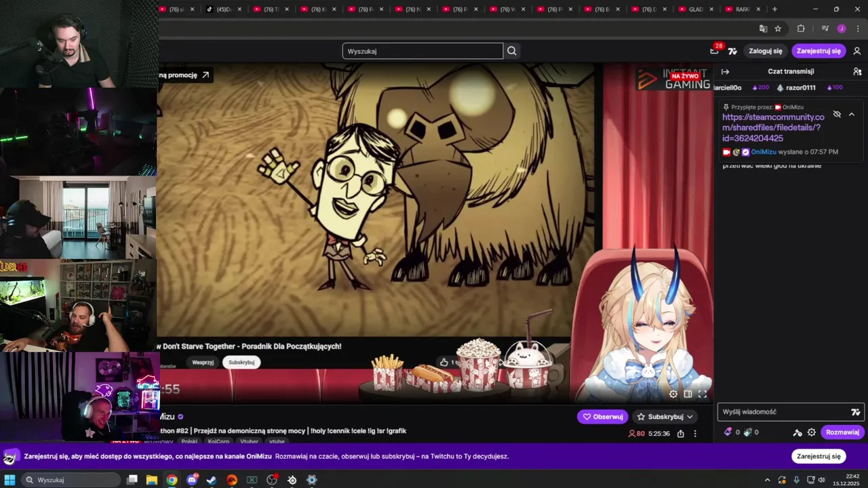Open Windows Start menu
This screenshot has height=488, width=868.
pyautogui.click(x=9, y=480)
